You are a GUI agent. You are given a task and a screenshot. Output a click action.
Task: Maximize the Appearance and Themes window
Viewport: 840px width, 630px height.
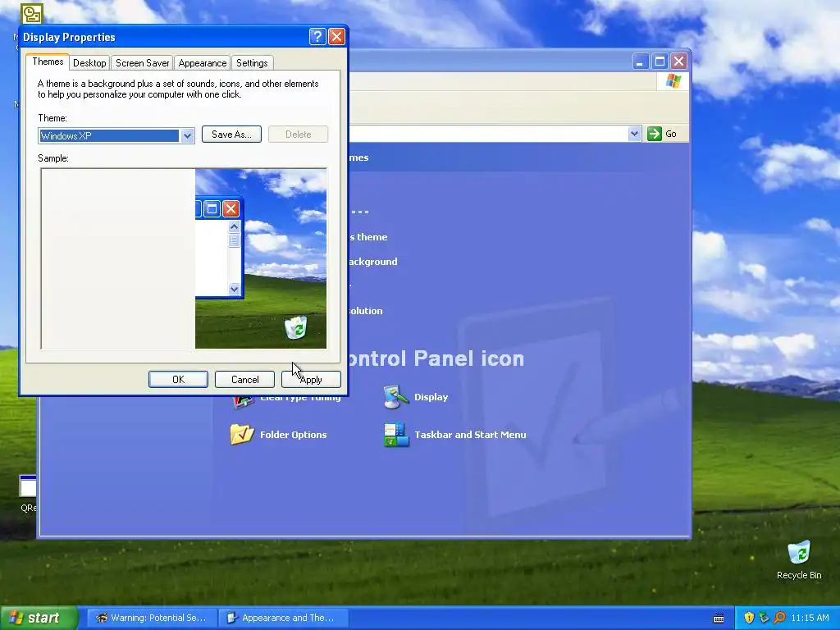[660, 61]
